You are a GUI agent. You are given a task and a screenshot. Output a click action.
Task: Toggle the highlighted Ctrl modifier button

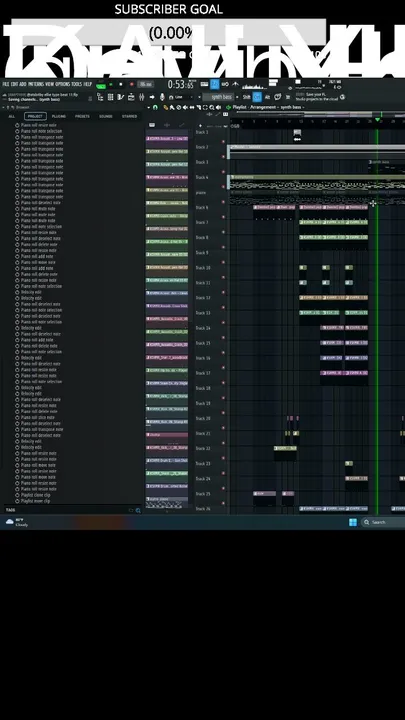(257, 97)
